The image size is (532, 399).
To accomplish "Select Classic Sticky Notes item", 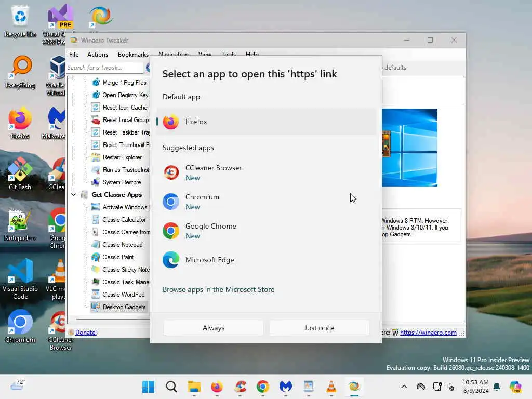I will [x=121, y=270].
